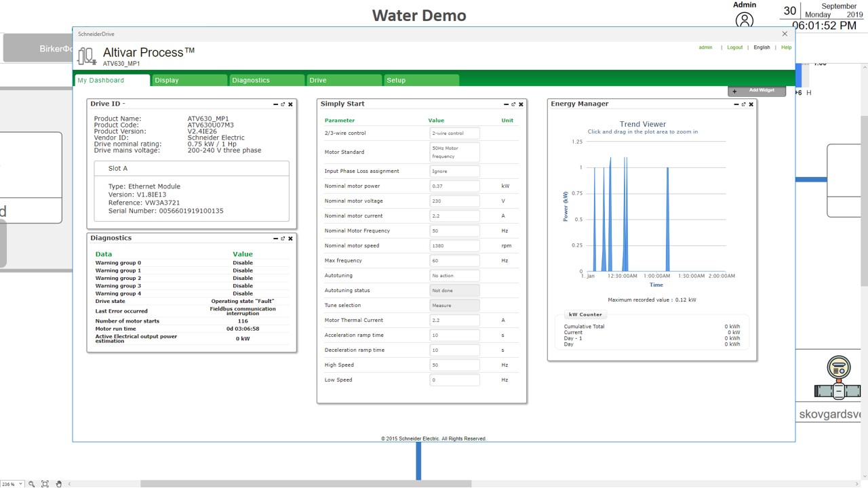This screenshot has width=868, height=488.
Task: Click the Fieldbus communication interruption error text
Action: [243, 311]
